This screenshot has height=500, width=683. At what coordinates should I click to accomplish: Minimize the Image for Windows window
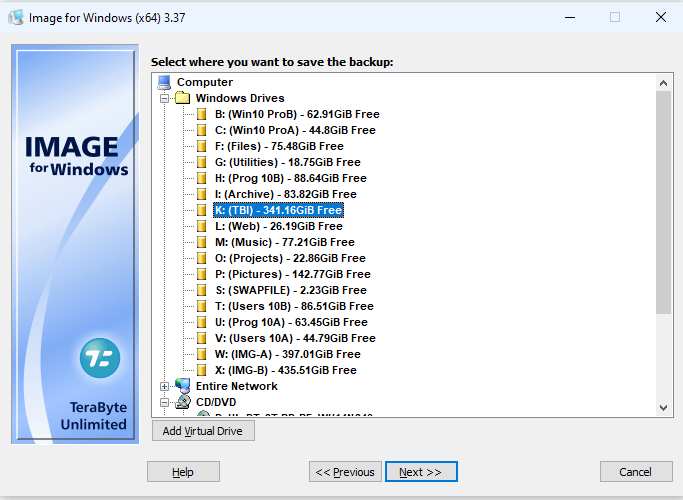[570, 17]
